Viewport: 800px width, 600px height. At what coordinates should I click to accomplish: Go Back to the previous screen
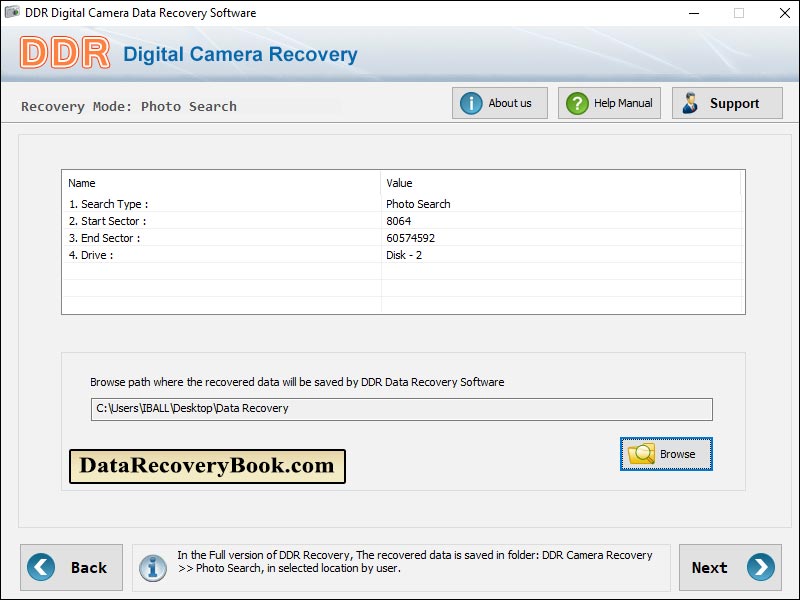[71, 567]
